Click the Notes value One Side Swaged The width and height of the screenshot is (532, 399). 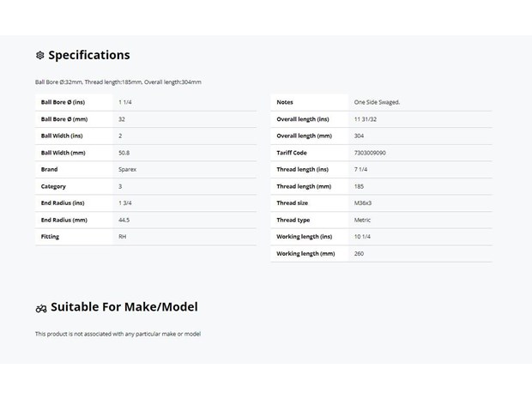click(x=377, y=102)
